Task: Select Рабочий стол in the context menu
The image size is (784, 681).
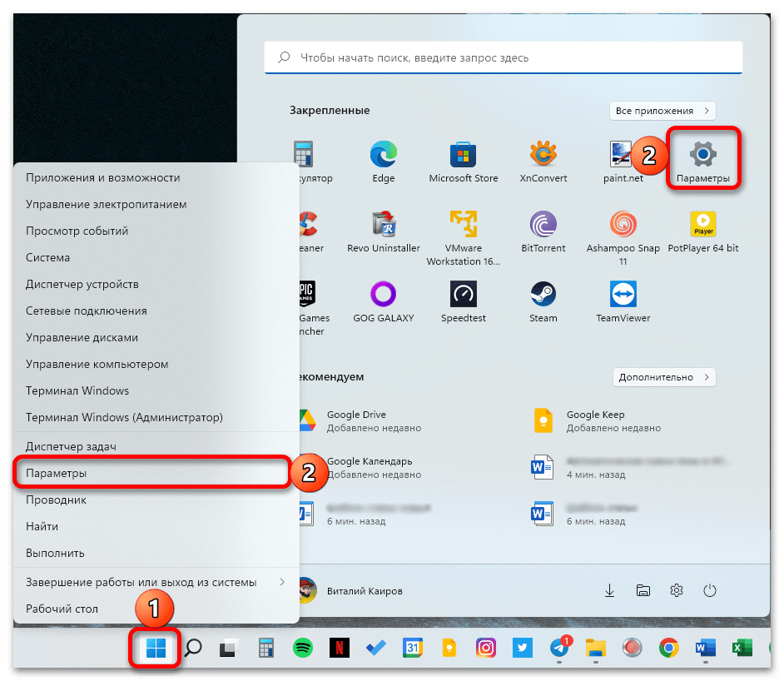Action: coord(156,609)
